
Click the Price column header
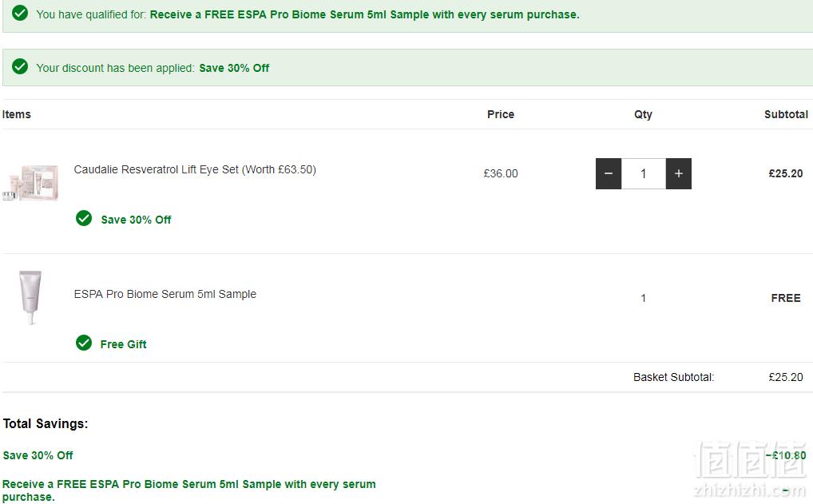[501, 114]
